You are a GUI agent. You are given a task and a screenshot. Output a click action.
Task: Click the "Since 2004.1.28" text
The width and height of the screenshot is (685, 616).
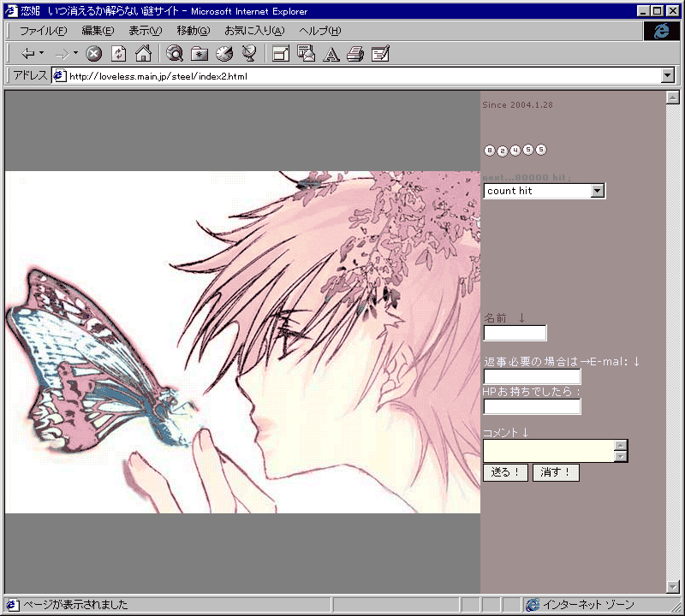pyautogui.click(x=517, y=104)
